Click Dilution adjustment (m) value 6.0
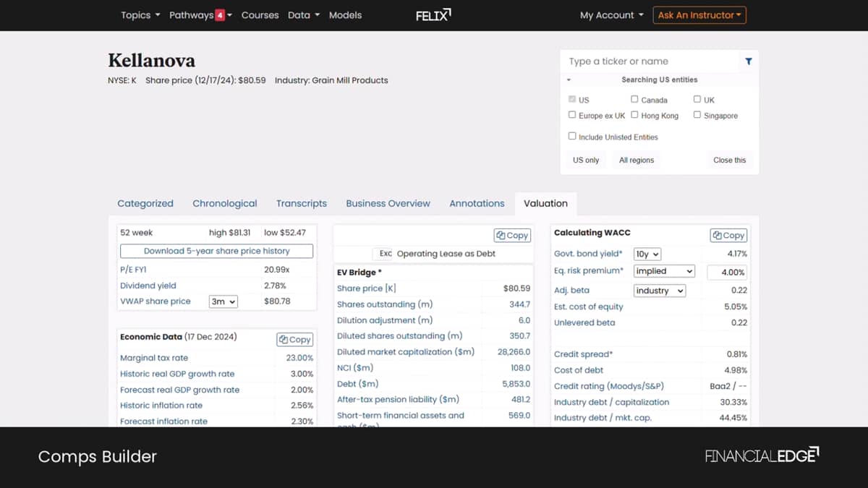The height and width of the screenshot is (488, 868). click(x=524, y=320)
